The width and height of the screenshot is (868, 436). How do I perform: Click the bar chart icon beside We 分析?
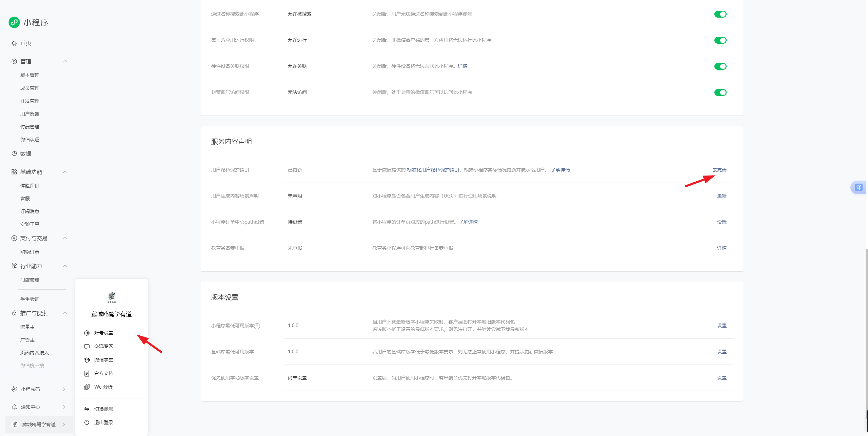(x=87, y=387)
